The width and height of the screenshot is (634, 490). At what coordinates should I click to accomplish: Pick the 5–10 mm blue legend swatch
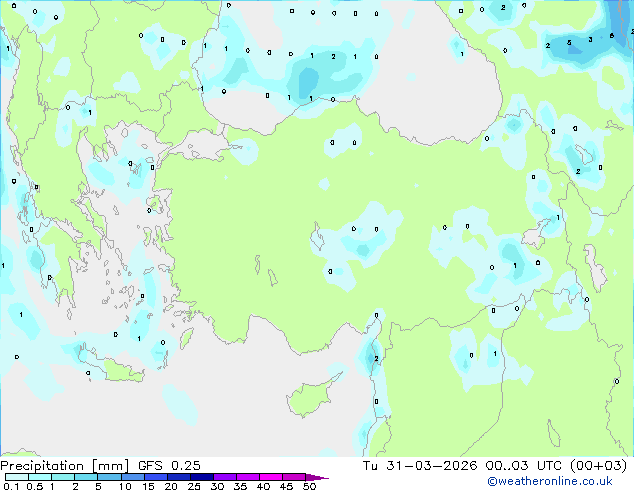[109, 477]
